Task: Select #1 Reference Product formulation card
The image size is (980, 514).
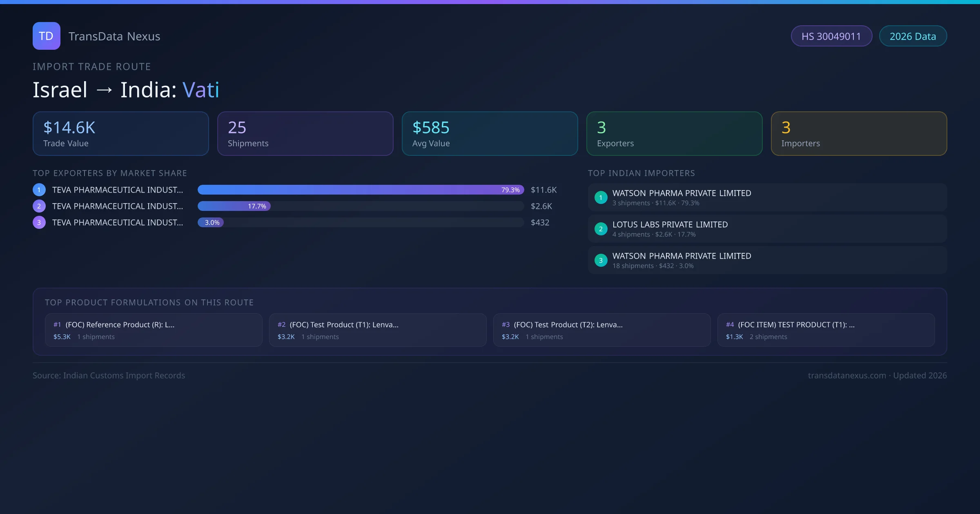Action: [154, 330]
